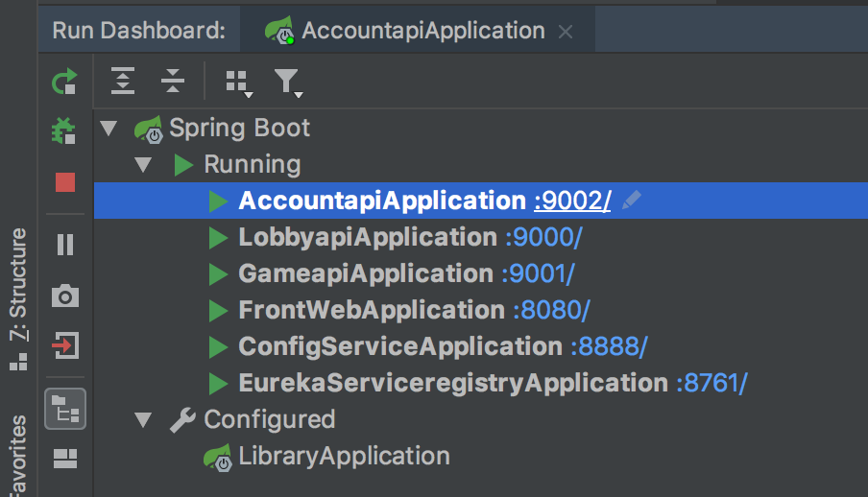Viewport: 868px width, 497px height.
Task: Collapse the Spring Boot tree node
Action: point(108,128)
